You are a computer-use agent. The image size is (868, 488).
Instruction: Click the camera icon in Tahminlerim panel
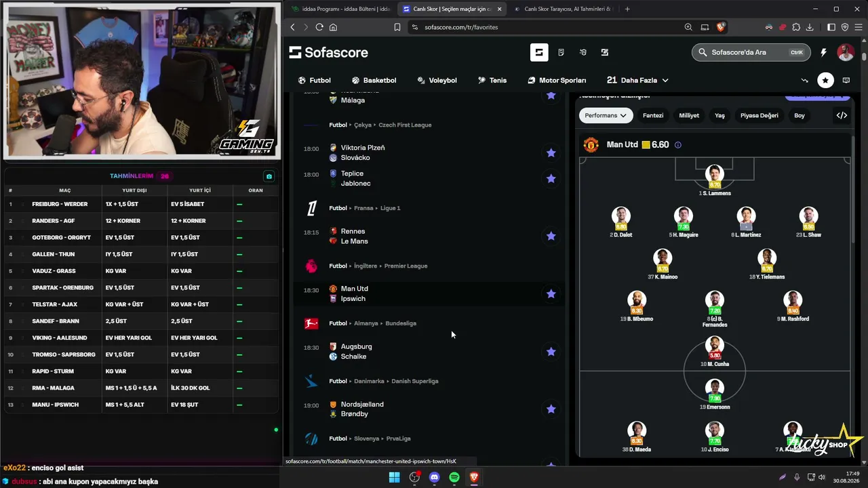point(269,176)
